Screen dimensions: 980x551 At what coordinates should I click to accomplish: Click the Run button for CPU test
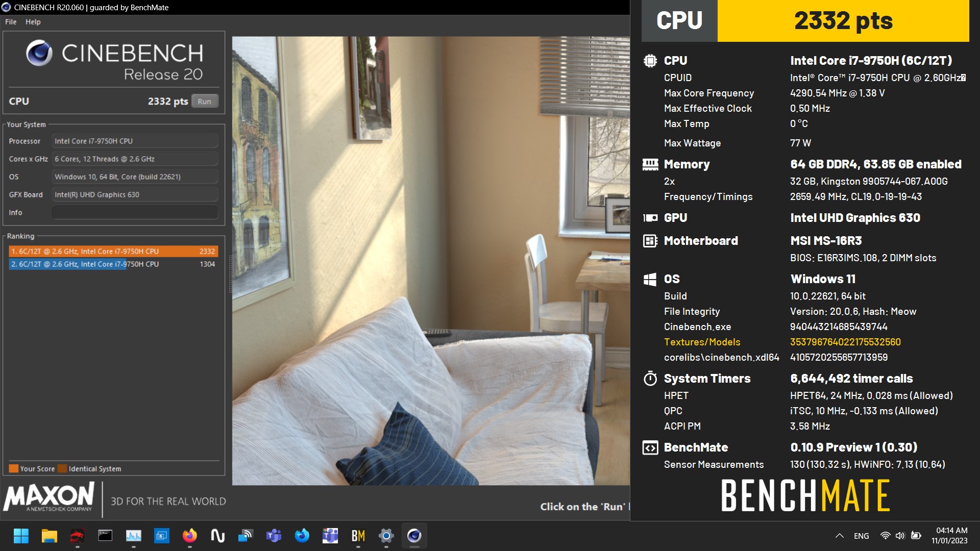[x=205, y=101]
